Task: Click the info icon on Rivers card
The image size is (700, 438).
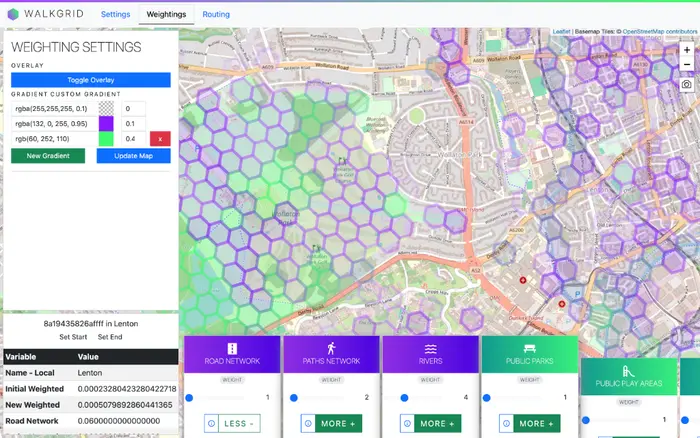Action: [x=406, y=423]
